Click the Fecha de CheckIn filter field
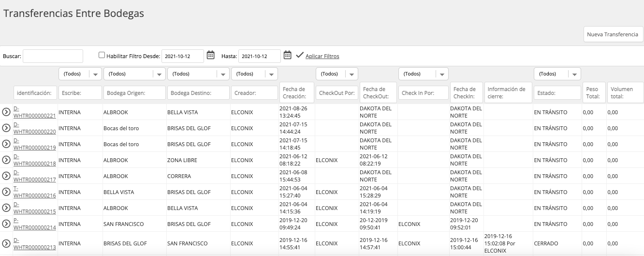 point(466,92)
